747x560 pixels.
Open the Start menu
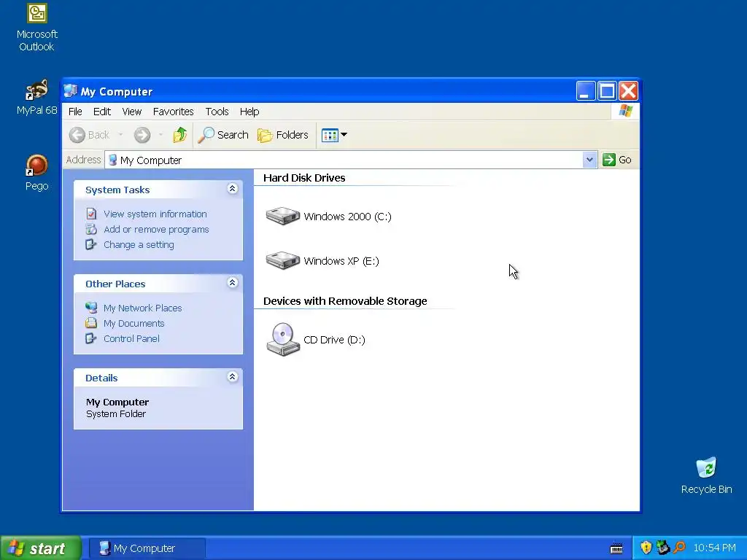coord(41,548)
